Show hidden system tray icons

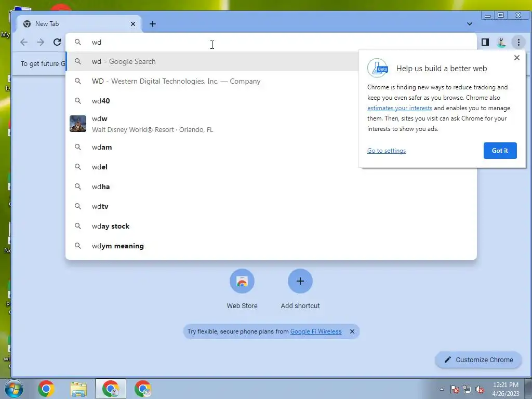click(442, 389)
